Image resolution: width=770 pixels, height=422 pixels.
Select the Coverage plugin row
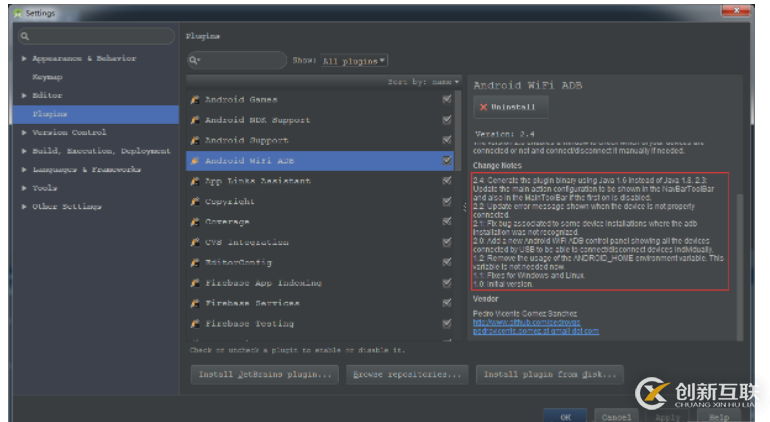[320, 222]
